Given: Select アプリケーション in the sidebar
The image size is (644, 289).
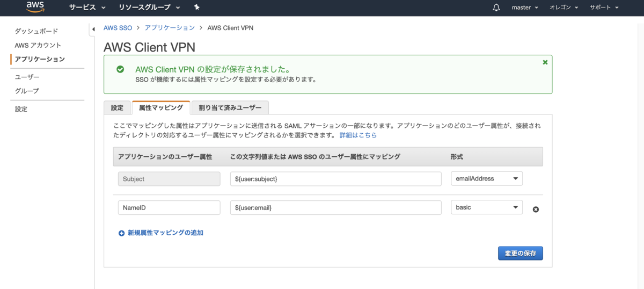Looking at the screenshot, I should (40, 59).
